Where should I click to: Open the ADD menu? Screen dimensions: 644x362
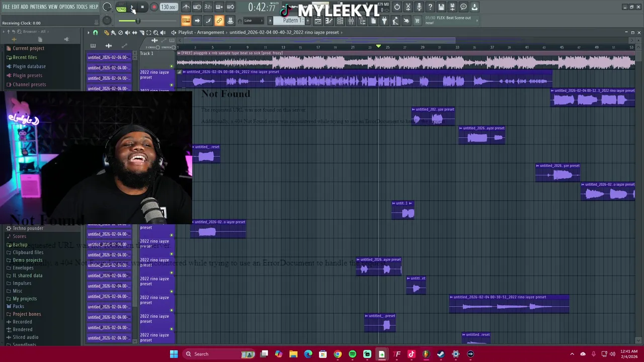(x=25, y=7)
